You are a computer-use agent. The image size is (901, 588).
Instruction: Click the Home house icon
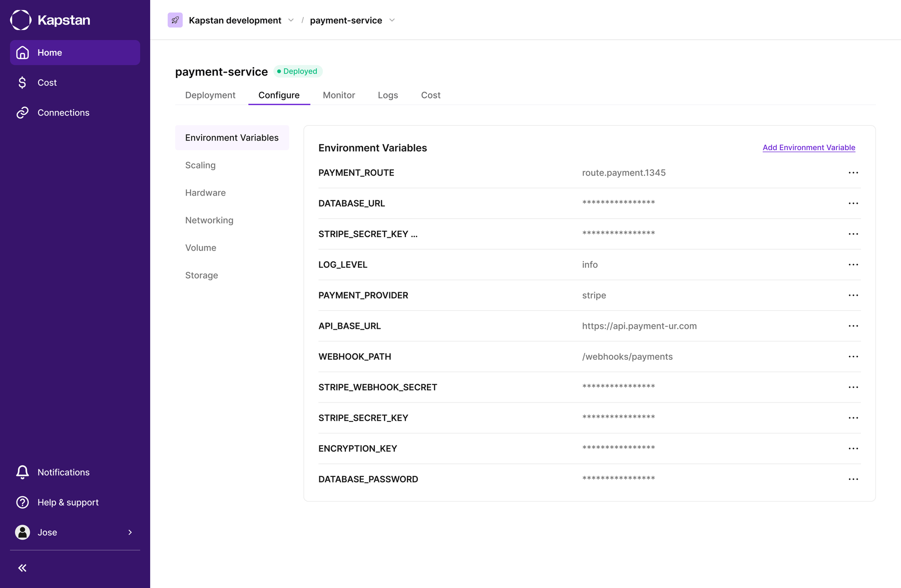tap(22, 53)
